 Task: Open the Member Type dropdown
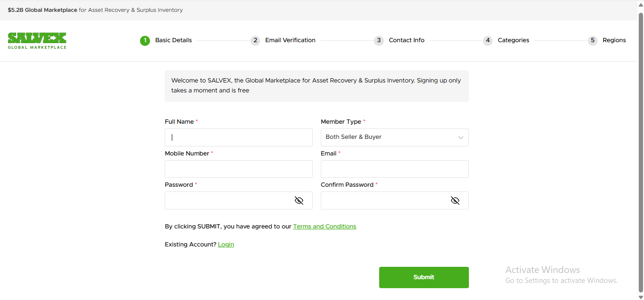pyautogui.click(x=395, y=137)
